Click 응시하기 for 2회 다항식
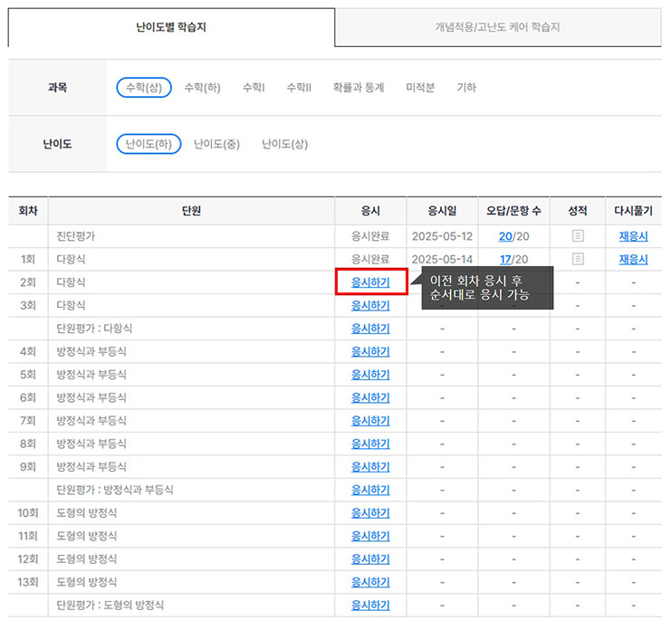Screen dimensions: 672x621 point(370,282)
